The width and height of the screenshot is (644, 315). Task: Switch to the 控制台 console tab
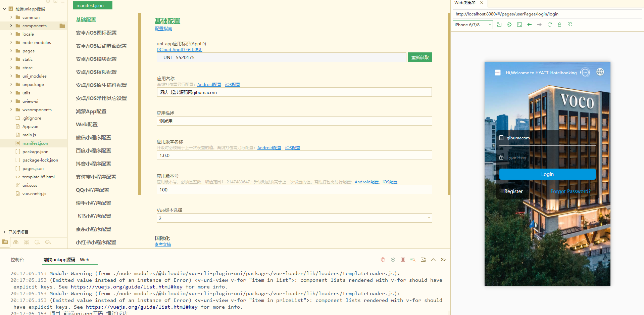(x=17, y=260)
